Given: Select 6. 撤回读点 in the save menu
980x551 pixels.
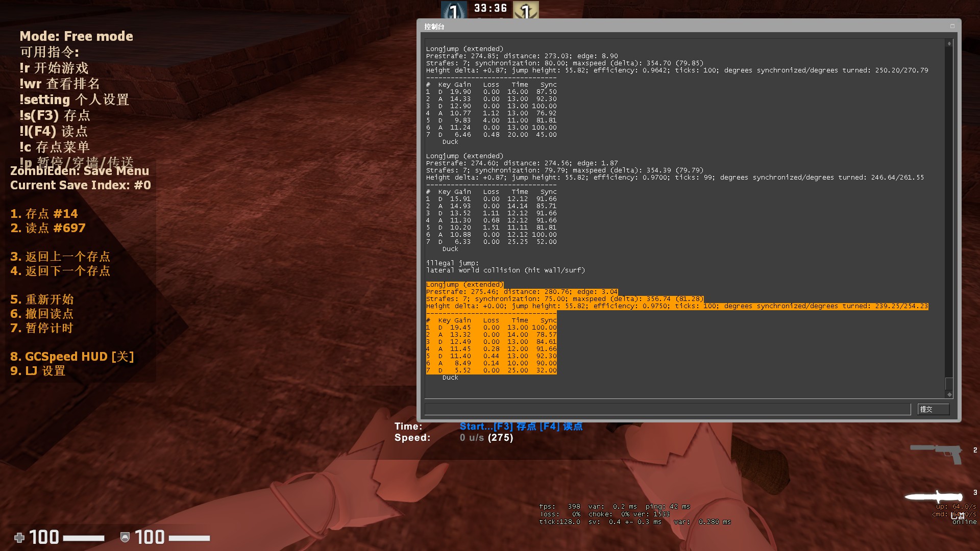Looking at the screenshot, I should click(42, 314).
